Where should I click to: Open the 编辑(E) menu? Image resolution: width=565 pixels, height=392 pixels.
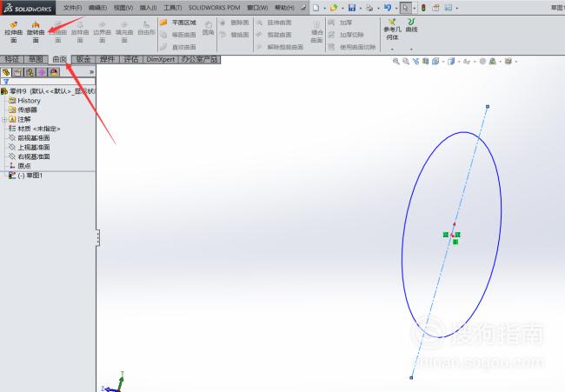pyautogui.click(x=97, y=8)
